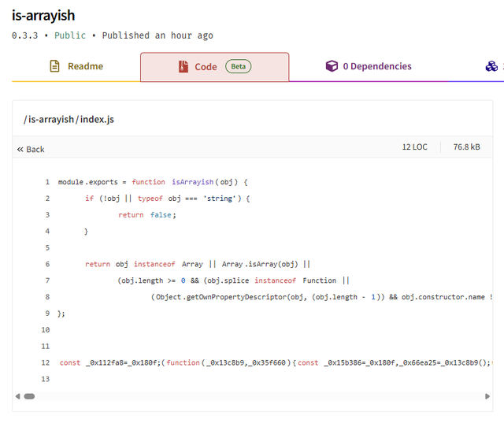Click line number 12 in code gutter
The image size is (504, 427).
pos(45,362)
